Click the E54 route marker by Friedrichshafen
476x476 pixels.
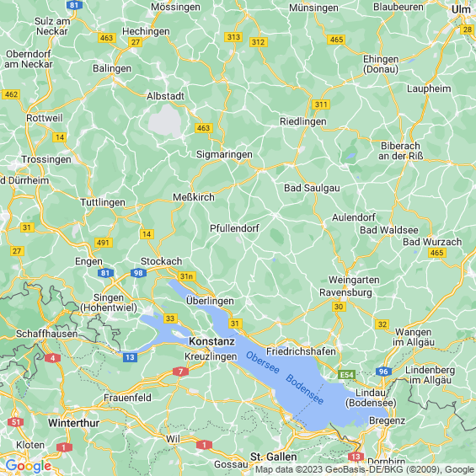pos(346,375)
